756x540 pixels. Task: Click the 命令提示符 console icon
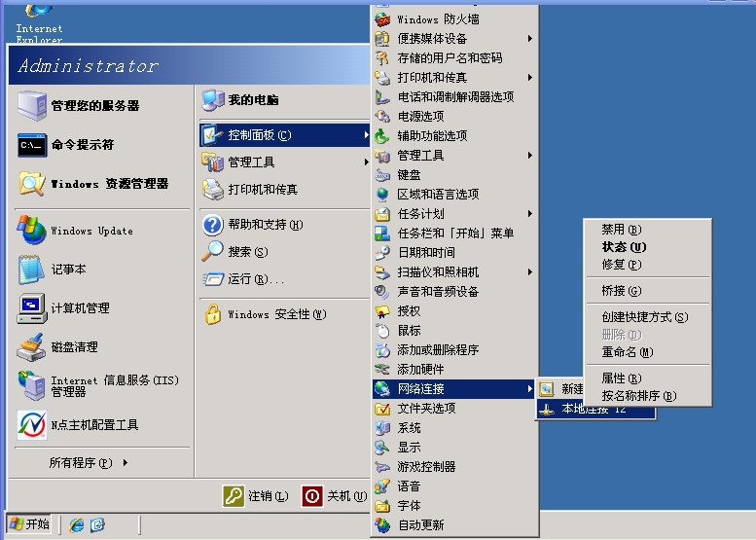[32, 145]
